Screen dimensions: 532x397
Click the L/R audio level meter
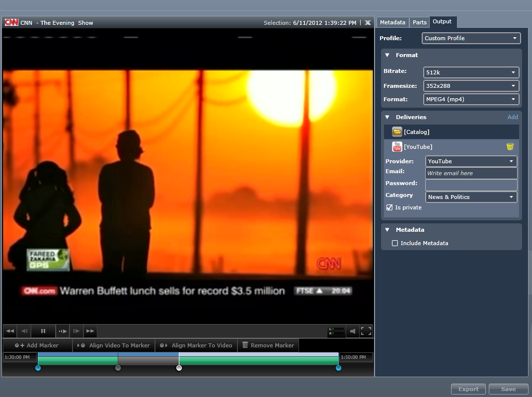[336, 331]
